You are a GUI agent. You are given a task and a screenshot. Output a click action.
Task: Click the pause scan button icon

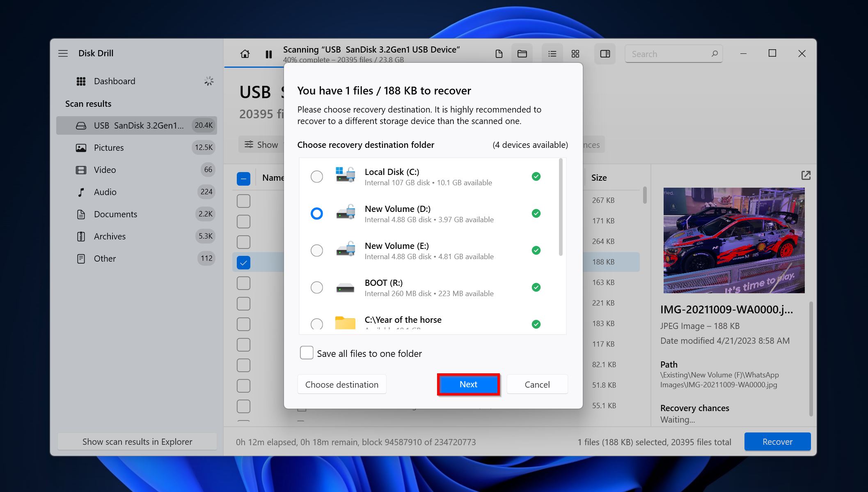268,54
